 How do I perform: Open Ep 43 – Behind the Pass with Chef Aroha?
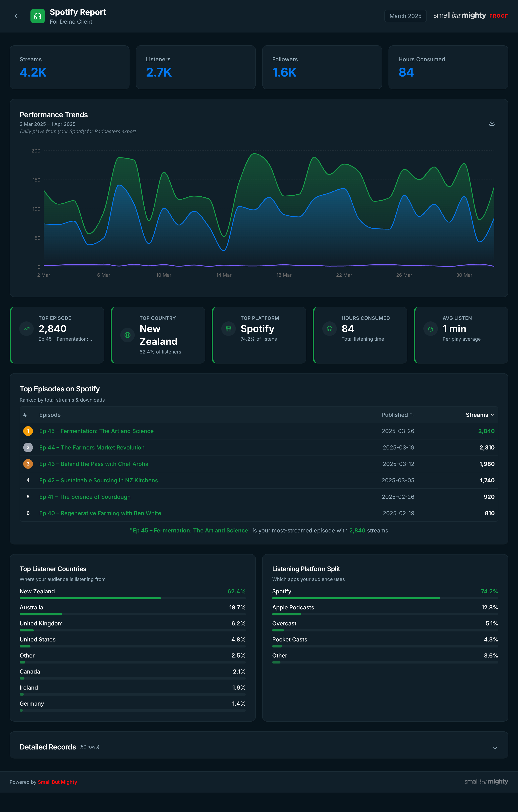coord(94,464)
